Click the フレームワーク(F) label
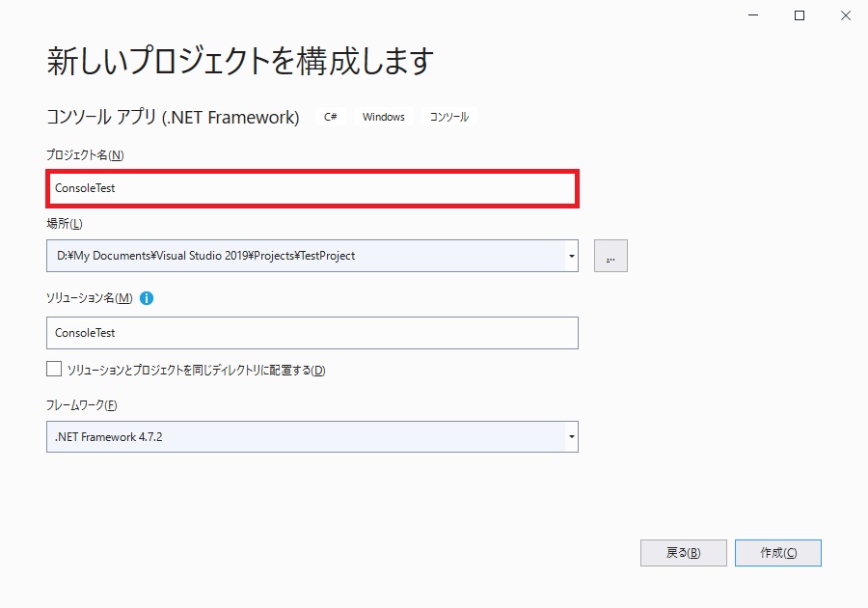The height and width of the screenshot is (608, 868). pos(81,405)
